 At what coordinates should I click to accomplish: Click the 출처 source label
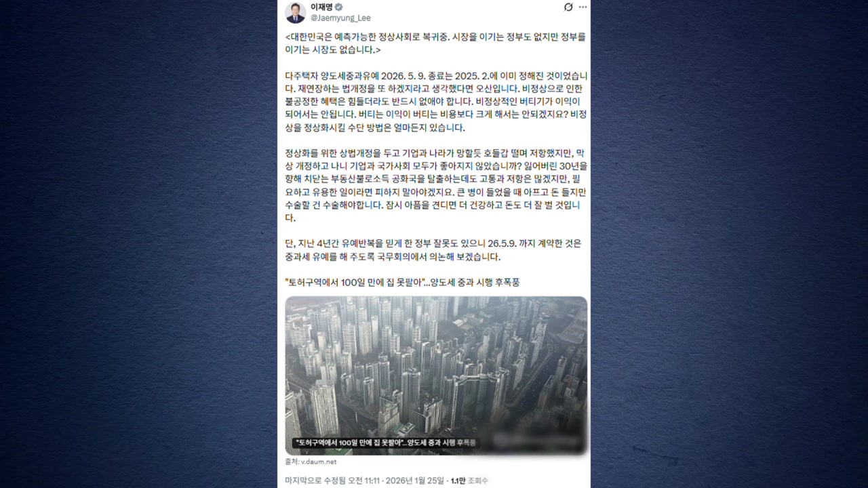292,462
